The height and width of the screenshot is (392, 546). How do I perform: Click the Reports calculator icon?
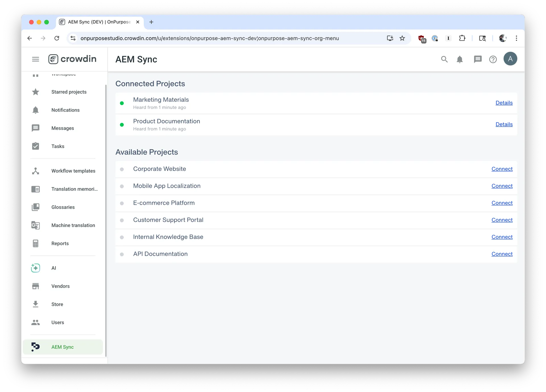pyautogui.click(x=36, y=243)
